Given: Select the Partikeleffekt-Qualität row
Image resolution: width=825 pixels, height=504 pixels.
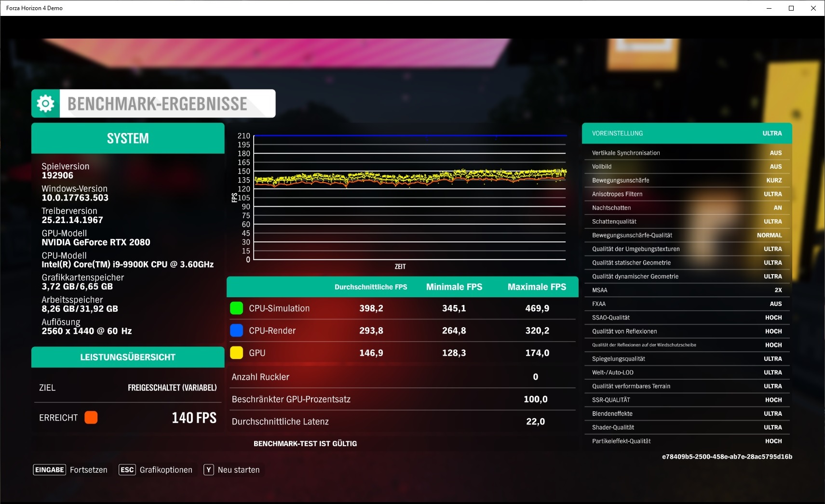Looking at the screenshot, I should (687, 441).
